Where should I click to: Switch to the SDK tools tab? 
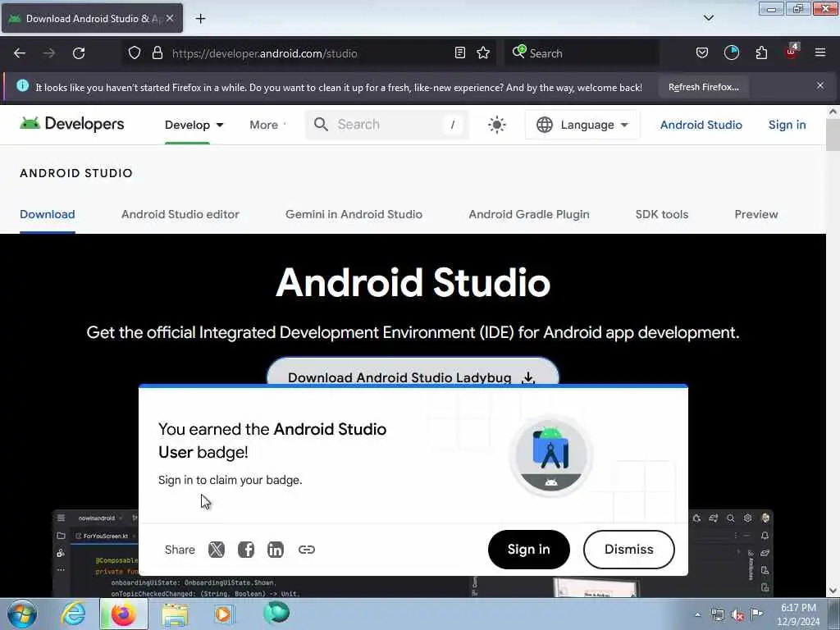[662, 214]
